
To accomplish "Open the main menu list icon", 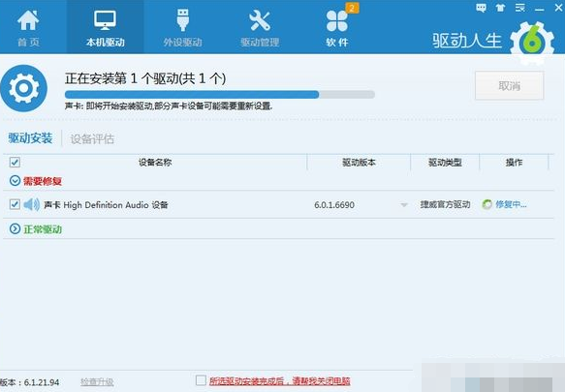I will pyautogui.click(x=519, y=8).
